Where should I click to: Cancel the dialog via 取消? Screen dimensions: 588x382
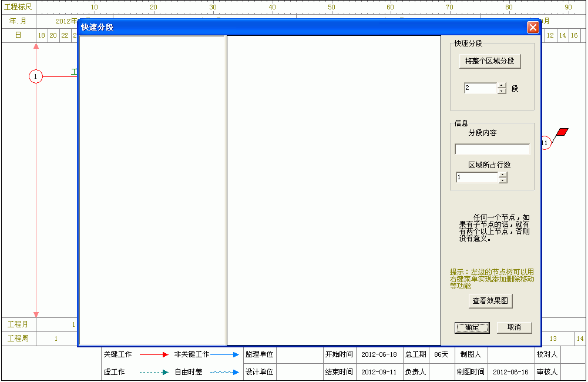point(514,327)
